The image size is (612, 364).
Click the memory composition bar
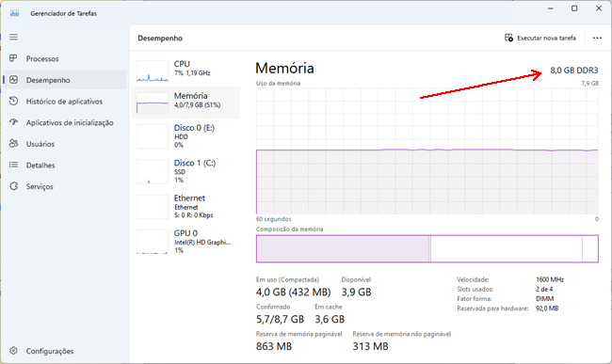point(427,248)
